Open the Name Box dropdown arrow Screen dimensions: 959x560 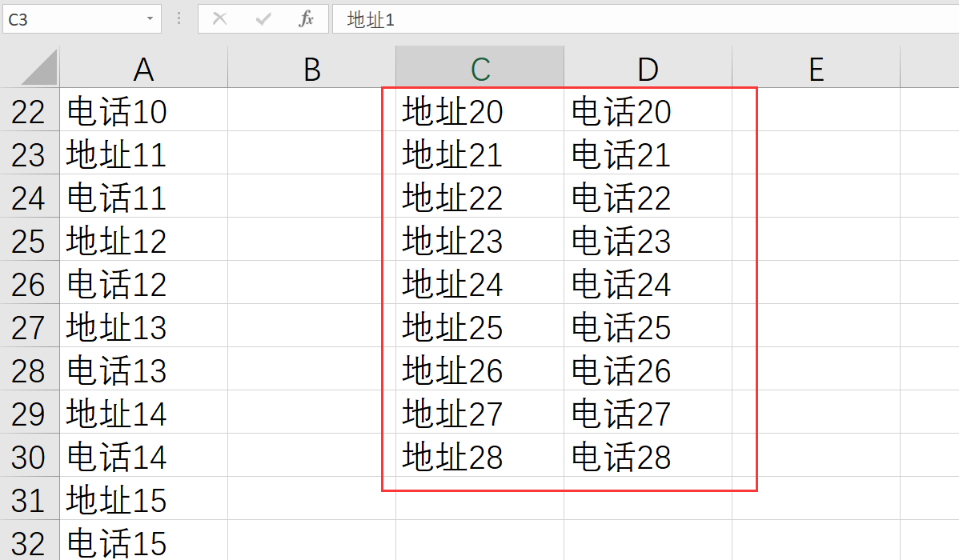coord(150,19)
